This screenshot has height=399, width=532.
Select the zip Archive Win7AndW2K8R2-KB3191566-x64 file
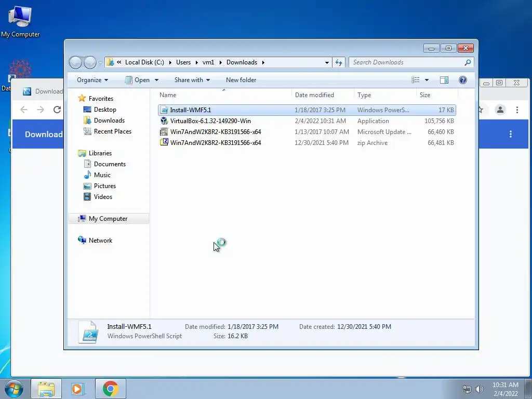[307, 142]
